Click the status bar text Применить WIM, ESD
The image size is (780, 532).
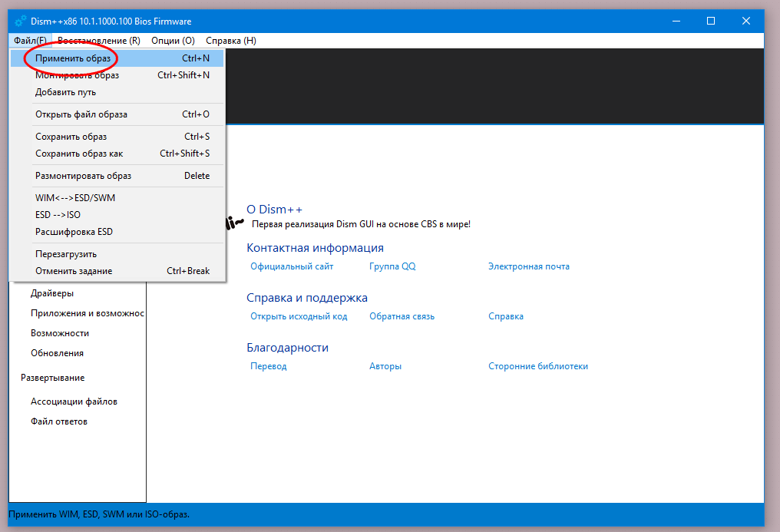99,514
